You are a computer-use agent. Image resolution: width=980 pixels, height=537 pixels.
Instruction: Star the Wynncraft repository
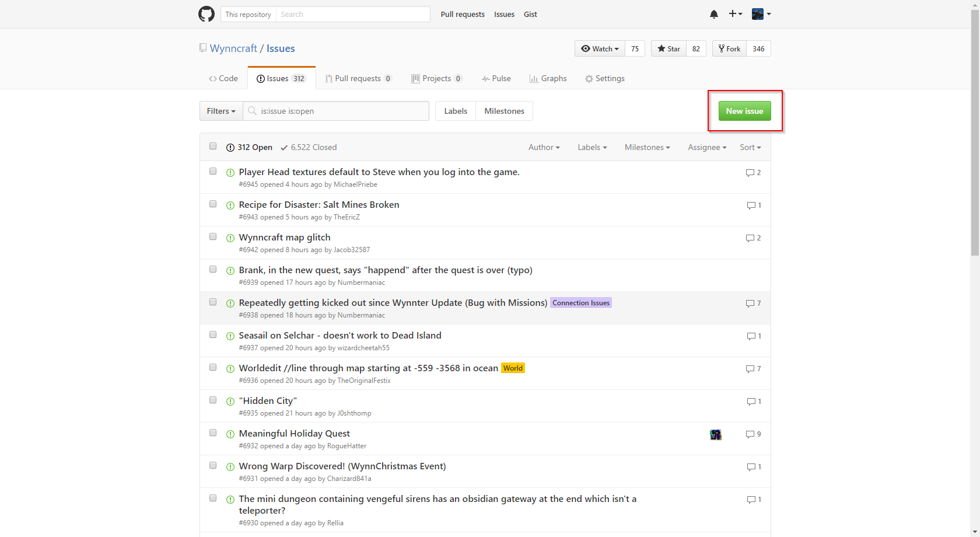[x=668, y=48]
